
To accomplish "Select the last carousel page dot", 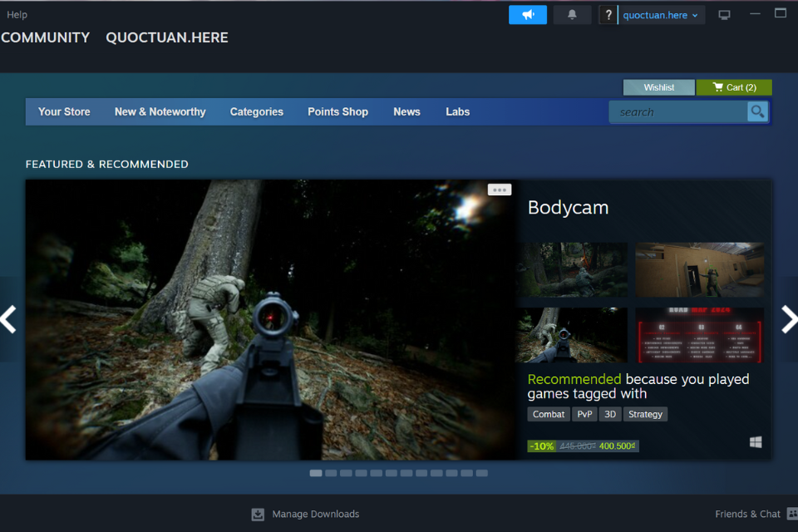I will coord(481,473).
